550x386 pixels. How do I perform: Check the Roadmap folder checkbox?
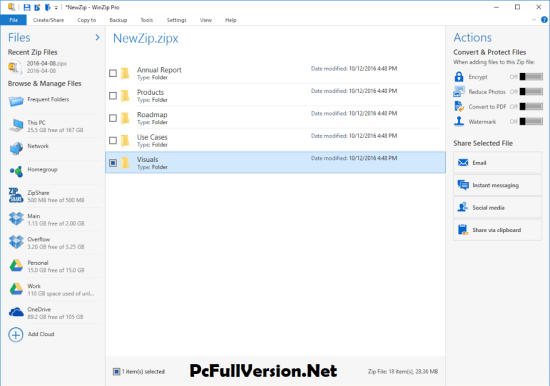pos(113,118)
